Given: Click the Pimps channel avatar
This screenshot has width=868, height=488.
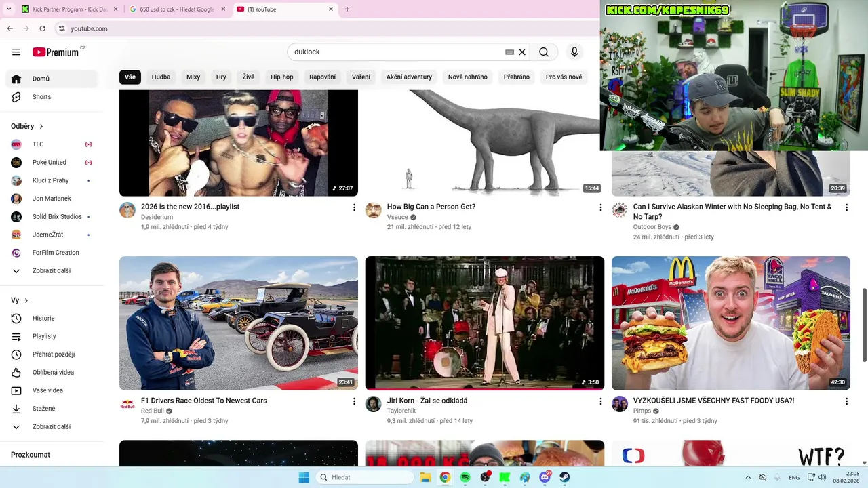Looking at the screenshot, I should [619, 404].
